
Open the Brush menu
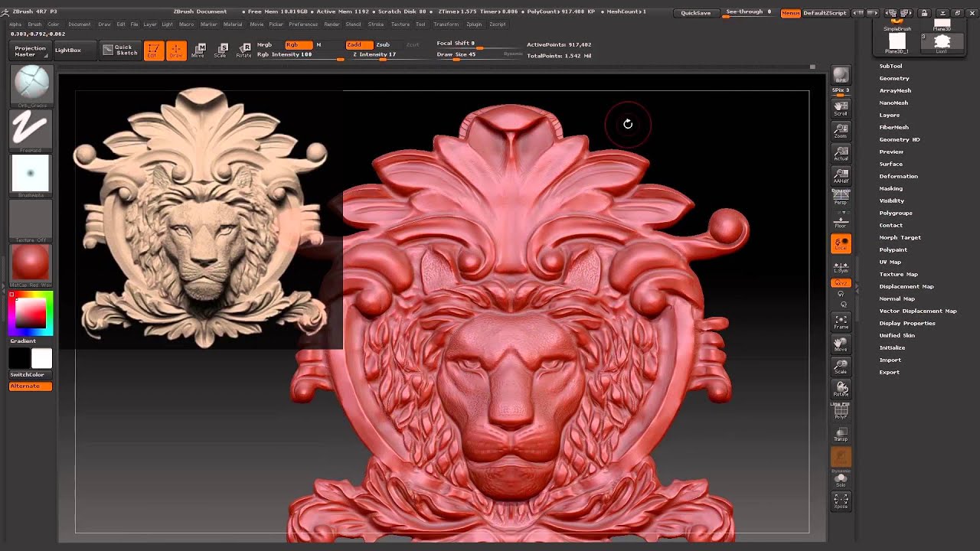coord(34,24)
